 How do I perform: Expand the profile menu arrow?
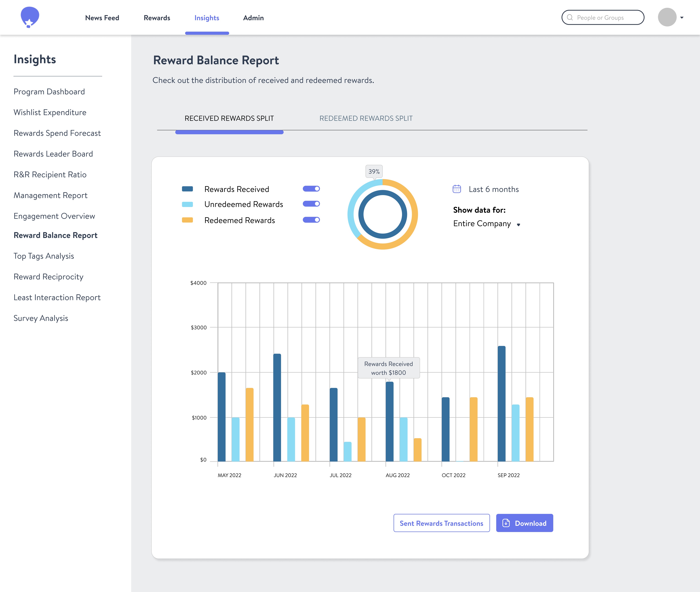pos(682,18)
